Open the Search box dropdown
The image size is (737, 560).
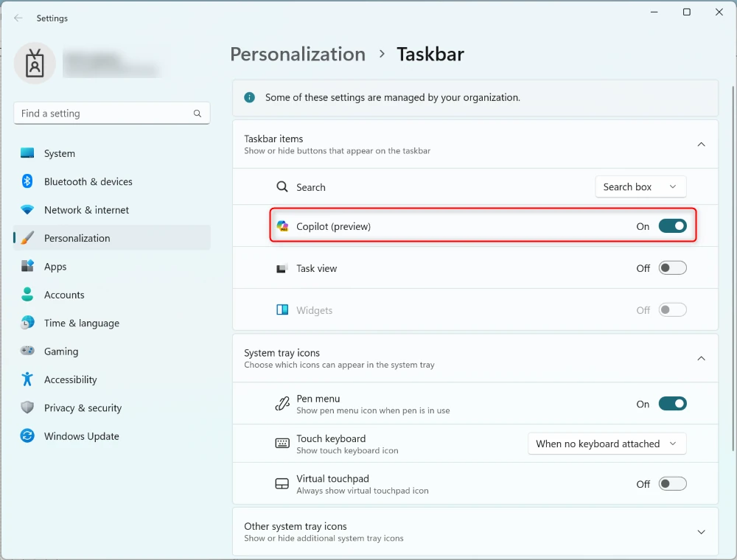(x=640, y=187)
